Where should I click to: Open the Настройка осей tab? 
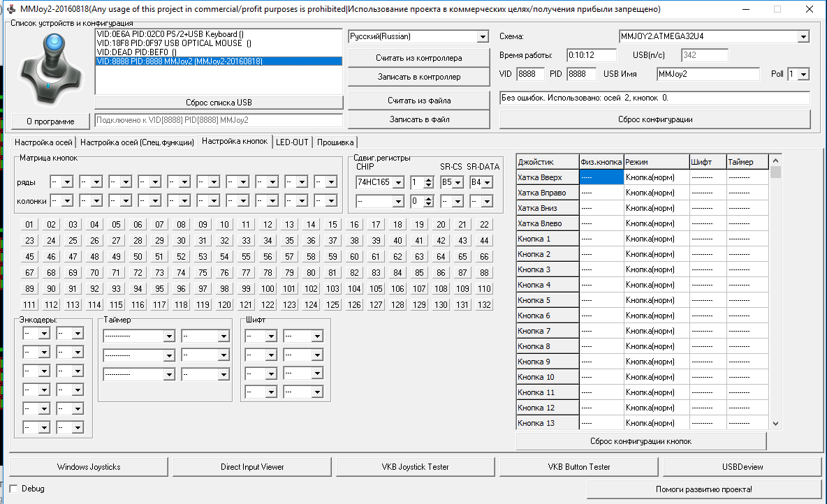point(44,142)
